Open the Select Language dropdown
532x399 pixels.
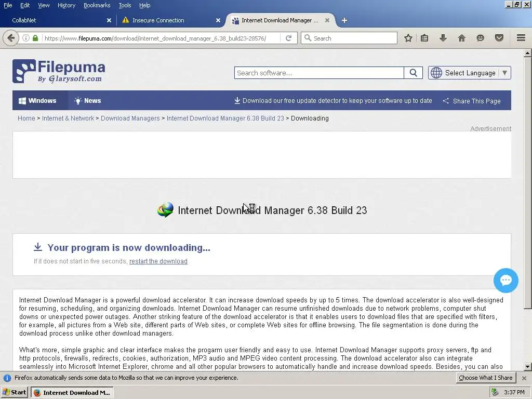click(470, 73)
